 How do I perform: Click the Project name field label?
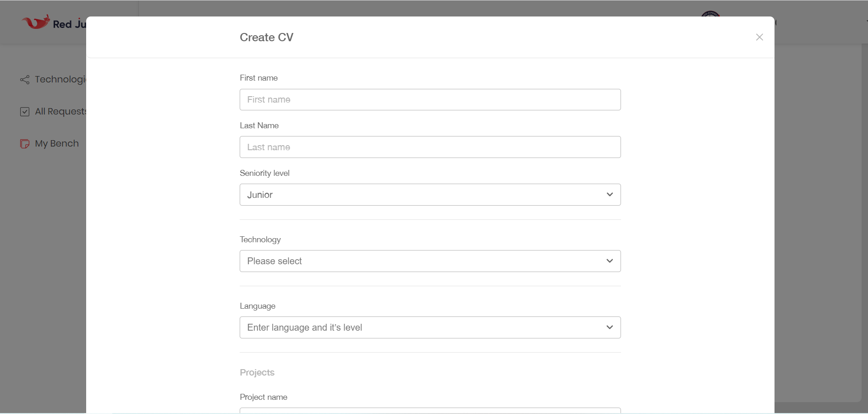point(264,397)
